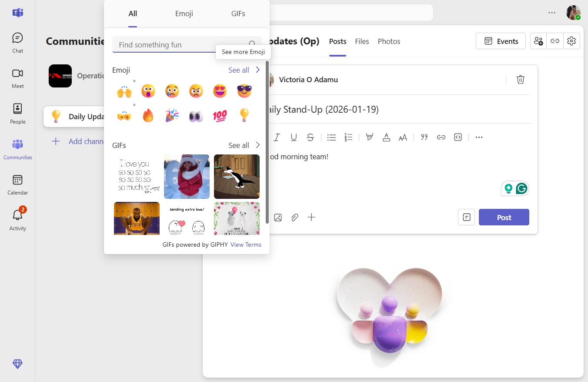588x382 pixels.
Task: Select the woman in red jacket GIF
Action: coord(187,176)
